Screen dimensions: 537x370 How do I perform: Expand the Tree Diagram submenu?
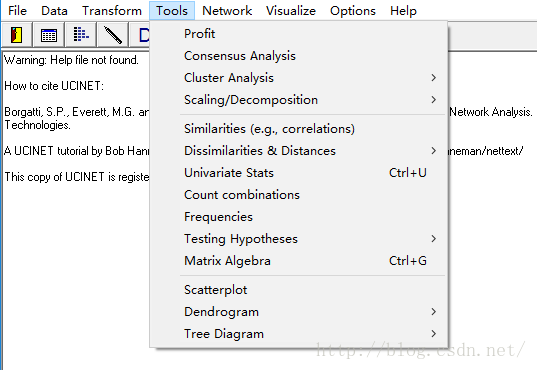click(299, 334)
